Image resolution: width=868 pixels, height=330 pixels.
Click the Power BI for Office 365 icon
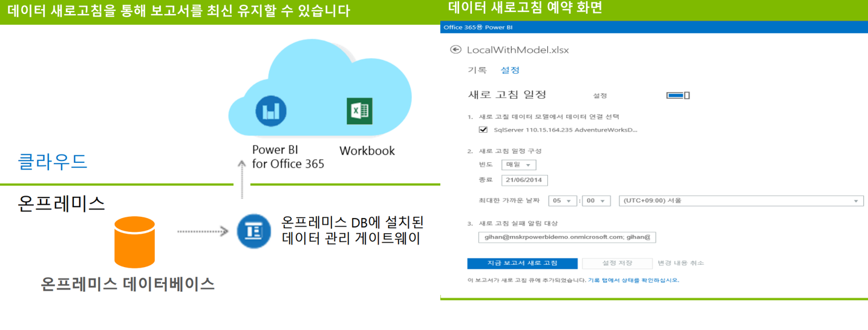coord(270,111)
